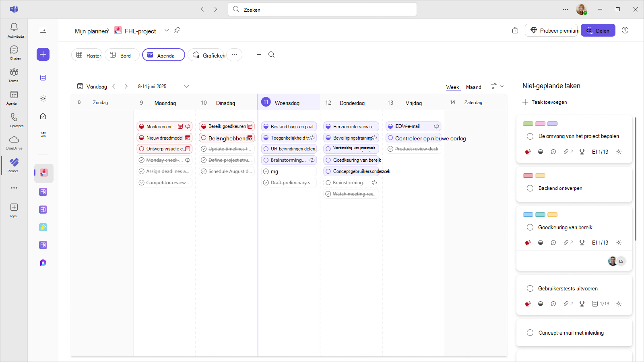
Task: Navigate forward with the title bar arrow
Action: point(216,9)
